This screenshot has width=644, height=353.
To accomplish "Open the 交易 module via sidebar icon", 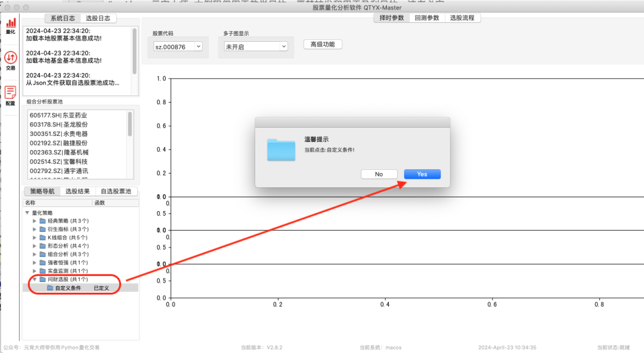I will 10,59.
